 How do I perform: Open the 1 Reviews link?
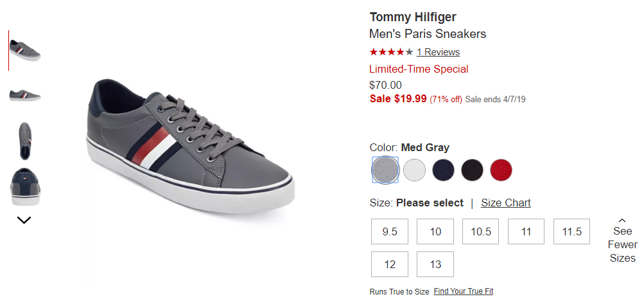click(x=438, y=52)
